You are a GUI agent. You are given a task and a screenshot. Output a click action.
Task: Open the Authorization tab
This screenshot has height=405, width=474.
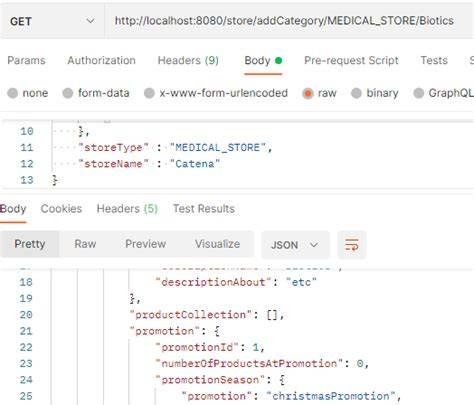pos(101,60)
